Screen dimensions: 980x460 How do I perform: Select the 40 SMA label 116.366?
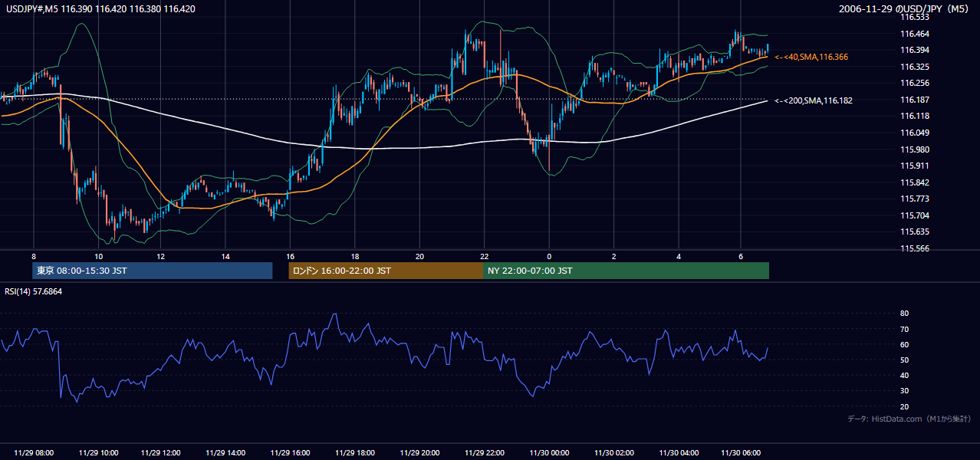[x=812, y=57]
